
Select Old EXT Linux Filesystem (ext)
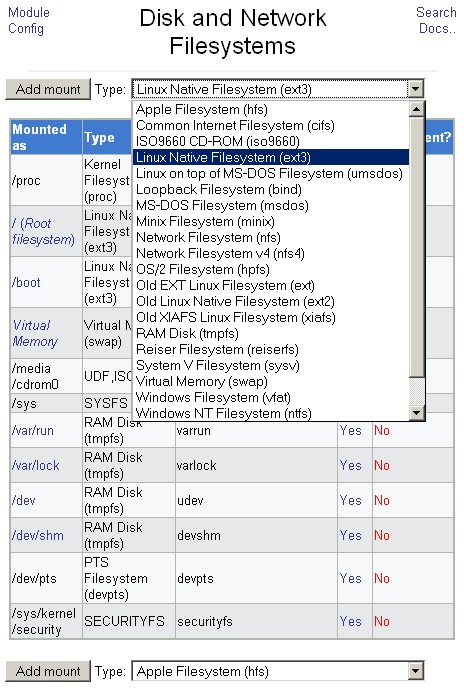pos(271,286)
